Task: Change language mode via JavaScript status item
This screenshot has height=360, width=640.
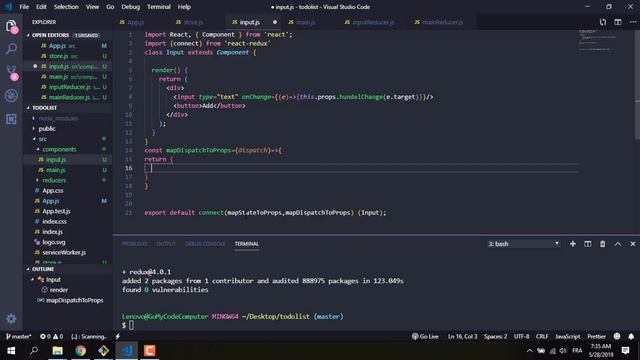Action: [x=567, y=336]
